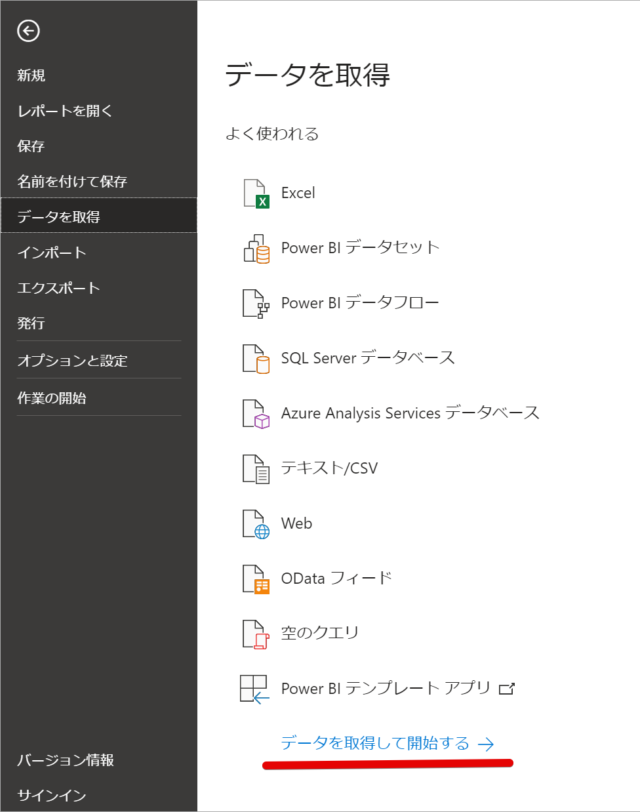Click the OData フィード icon

(256, 579)
